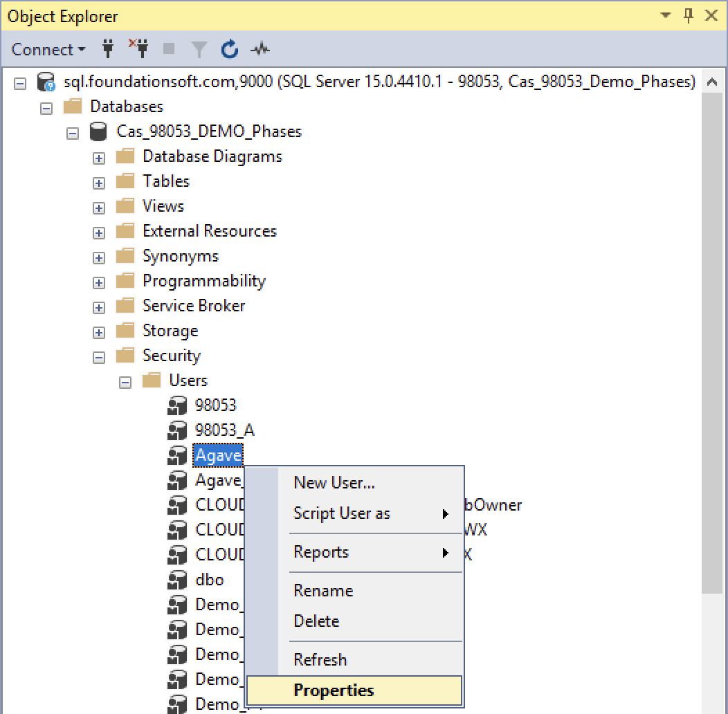The height and width of the screenshot is (714, 728).
Task: Expand the Storage folder
Action: [98, 333]
